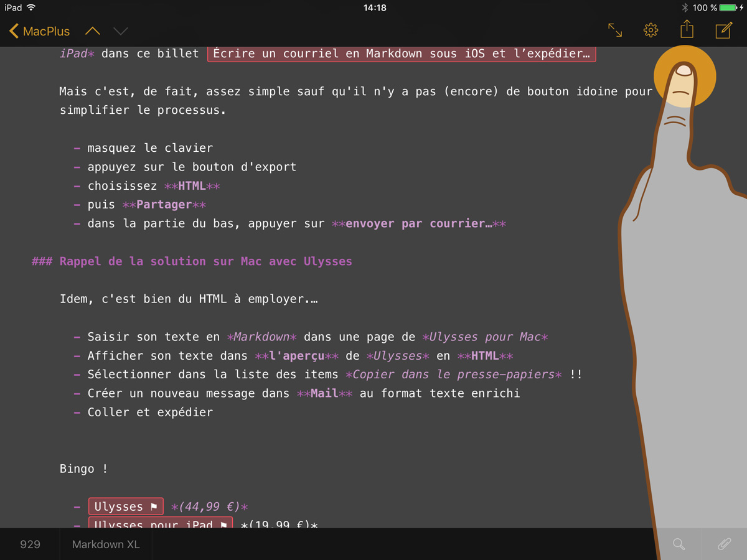Create a new sheet with compose icon
The image size is (747, 560).
tap(723, 30)
